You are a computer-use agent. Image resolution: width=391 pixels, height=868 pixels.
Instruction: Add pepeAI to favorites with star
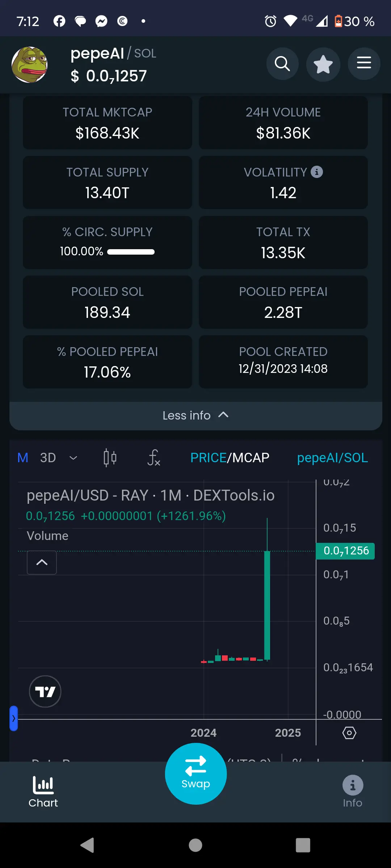tap(323, 64)
